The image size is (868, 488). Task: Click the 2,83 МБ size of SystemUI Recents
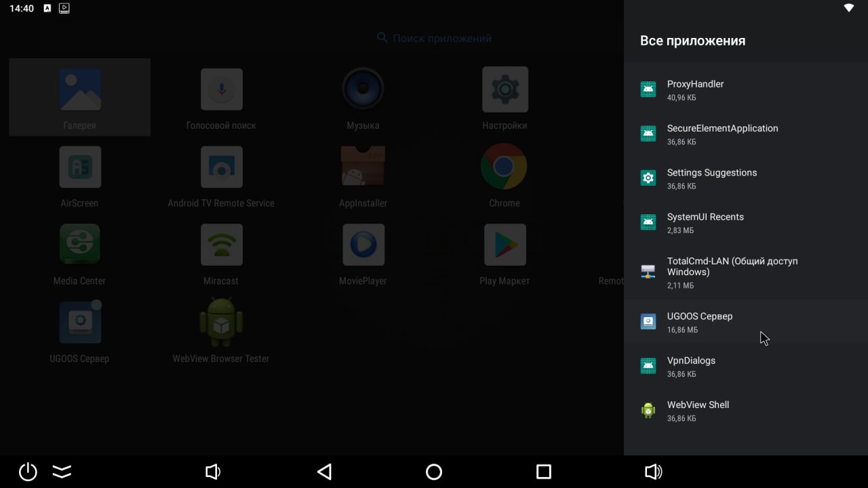[x=680, y=230]
